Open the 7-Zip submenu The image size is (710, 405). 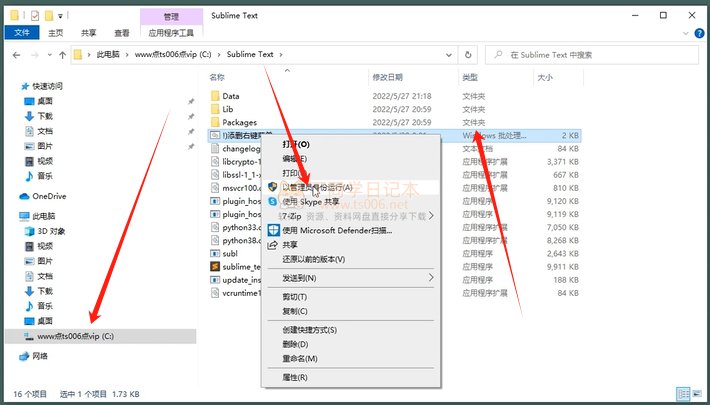point(351,216)
